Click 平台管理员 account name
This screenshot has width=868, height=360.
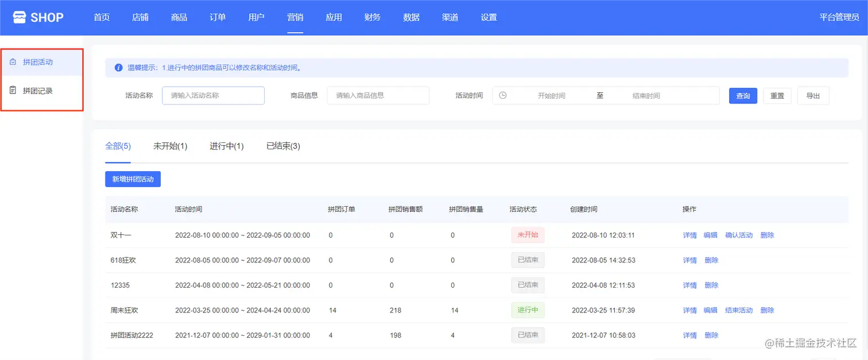click(839, 17)
